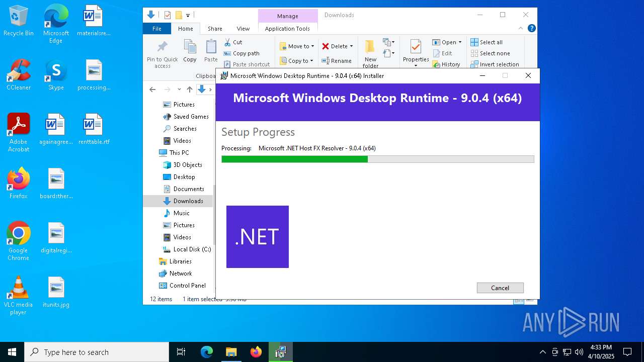Open File Explorer from taskbar
644x362 pixels.
click(x=231, y=352)
